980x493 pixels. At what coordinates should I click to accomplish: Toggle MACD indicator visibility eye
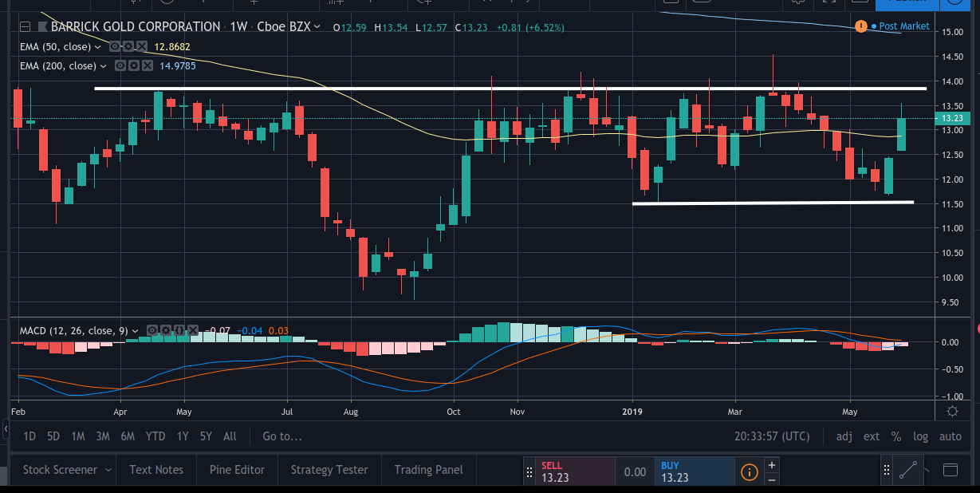point(153,330)
